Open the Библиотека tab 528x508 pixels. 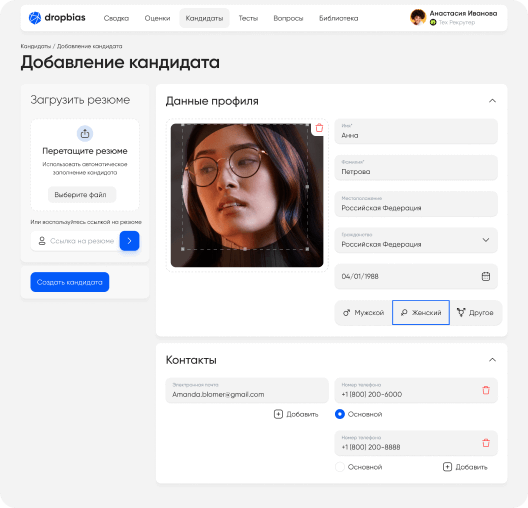coord(338,18)
